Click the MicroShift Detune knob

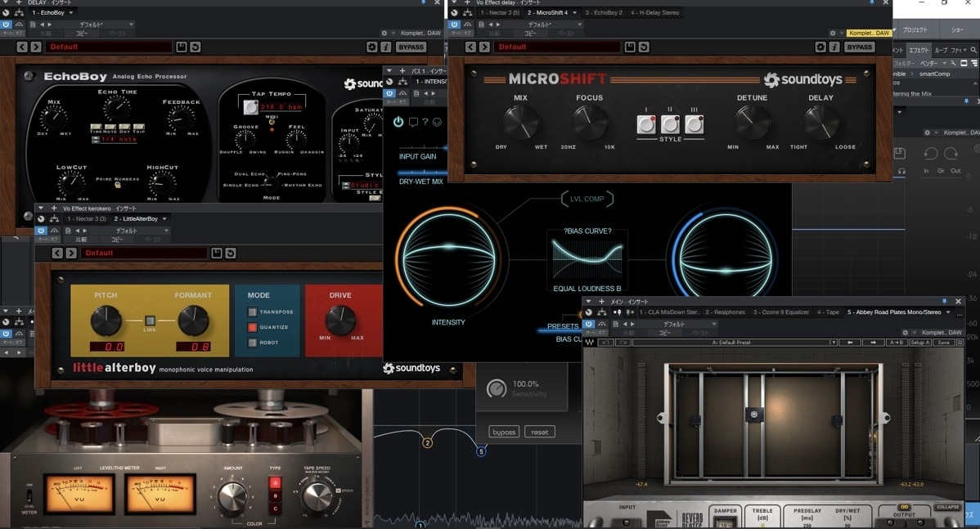click(x=752, y=122)
